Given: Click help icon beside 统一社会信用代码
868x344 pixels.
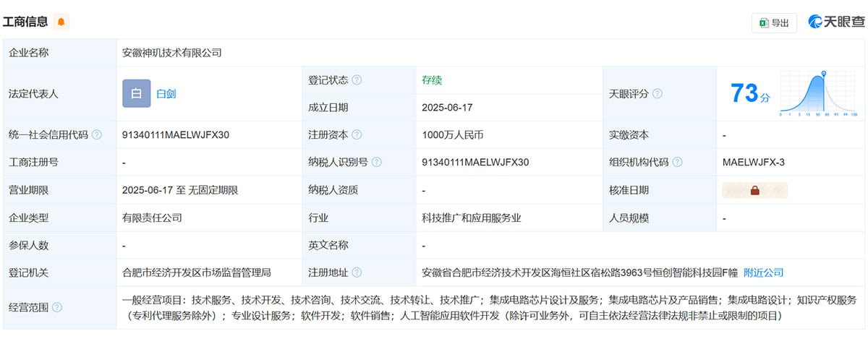Looking at the screenshot, I should pos(97,135).
